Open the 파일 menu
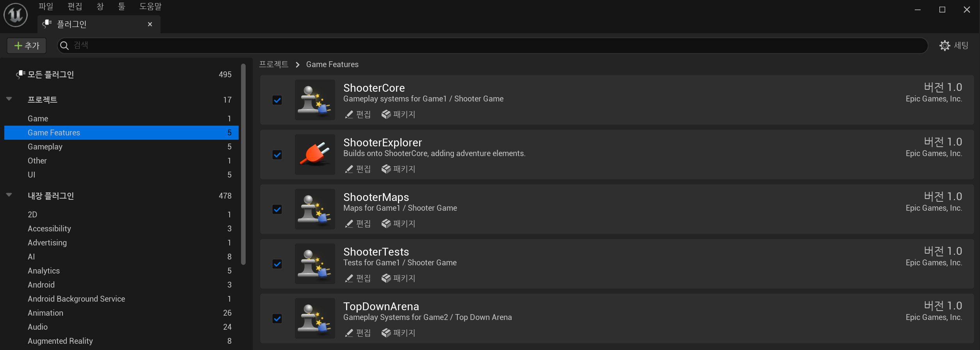Screen dimensions: 980x350 (x=46, y=7)
